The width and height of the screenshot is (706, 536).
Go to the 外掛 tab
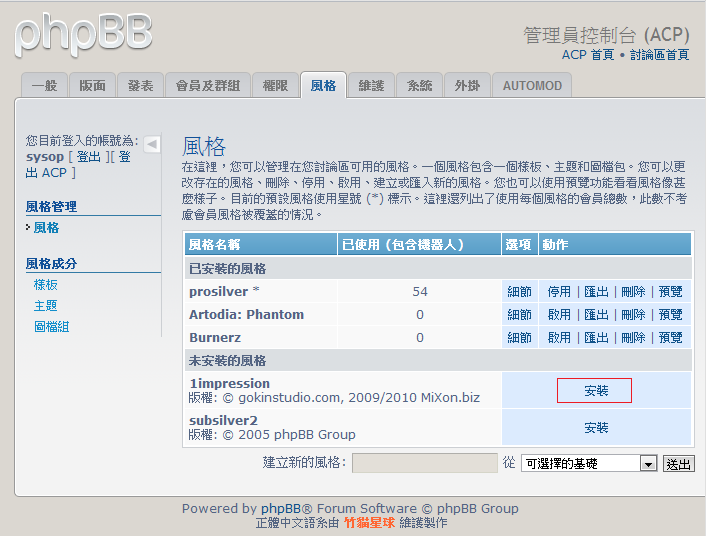pyautogui.click(x=467, y=86)
